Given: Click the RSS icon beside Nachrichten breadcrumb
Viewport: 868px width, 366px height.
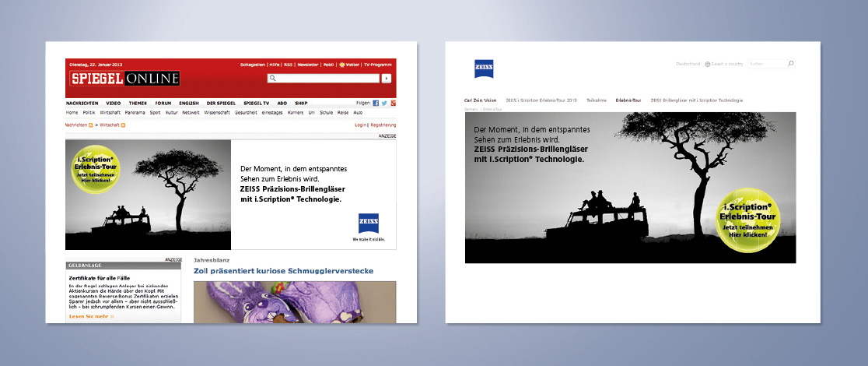Looking at the screenshot, I should [91, 125].
